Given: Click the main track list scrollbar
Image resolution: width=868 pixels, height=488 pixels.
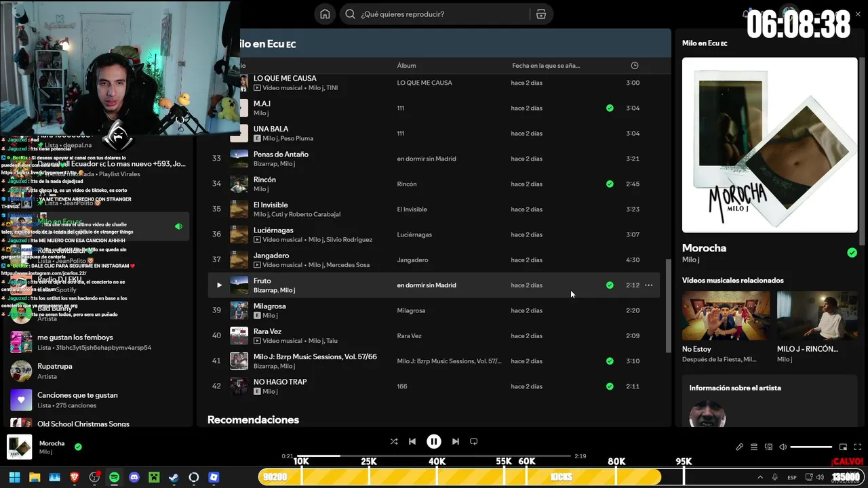Looking at the screenshot, I should (668, 305).
